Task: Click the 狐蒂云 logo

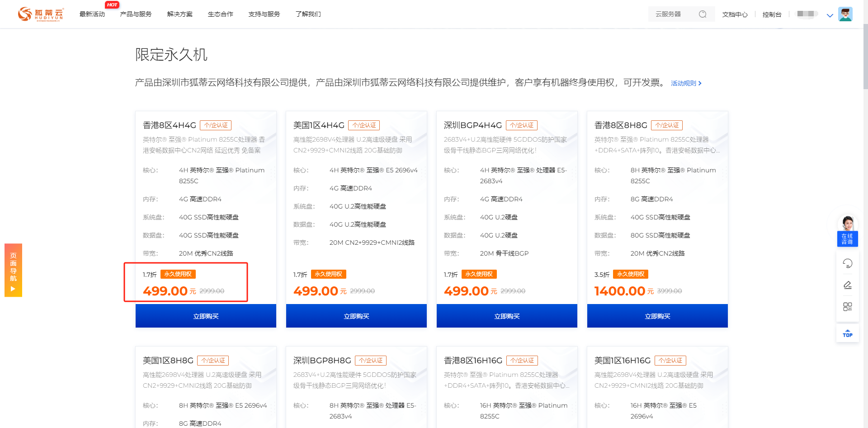Action: (x=41, y=14)
